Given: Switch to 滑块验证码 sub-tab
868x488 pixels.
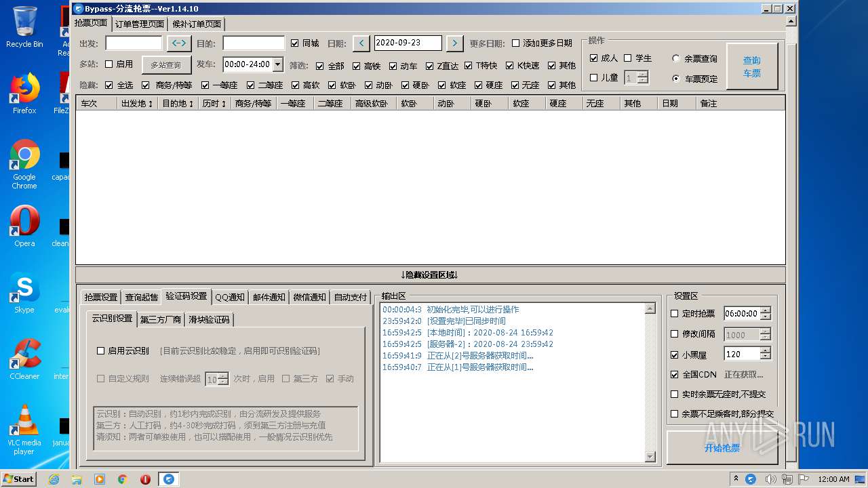Looking at the screenshot, I should coord(210,319).
